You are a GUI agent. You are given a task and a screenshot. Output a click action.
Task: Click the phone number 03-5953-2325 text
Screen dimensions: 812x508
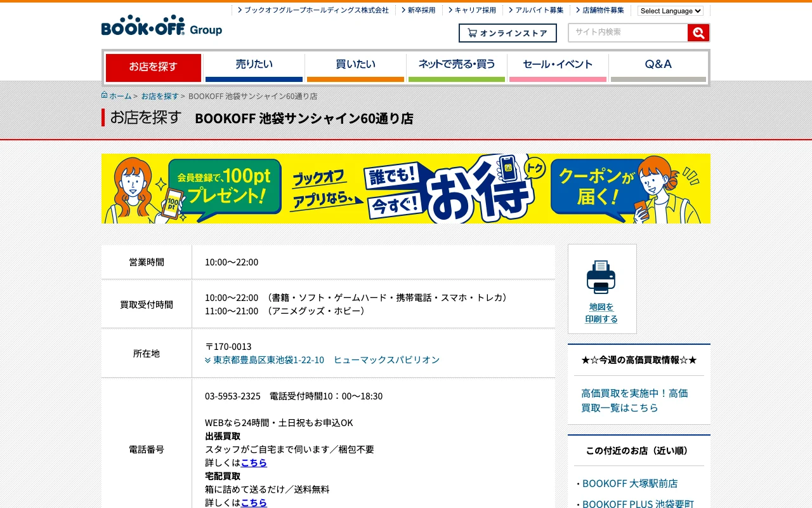233,396
